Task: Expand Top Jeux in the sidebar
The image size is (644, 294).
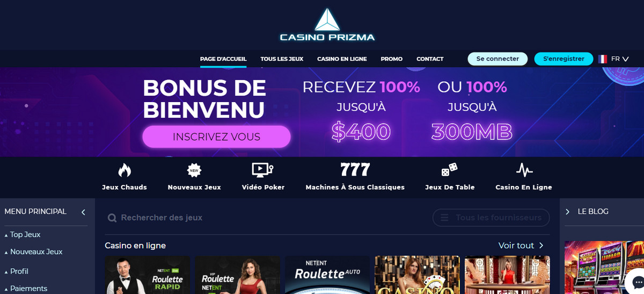Action: [23, 235]
